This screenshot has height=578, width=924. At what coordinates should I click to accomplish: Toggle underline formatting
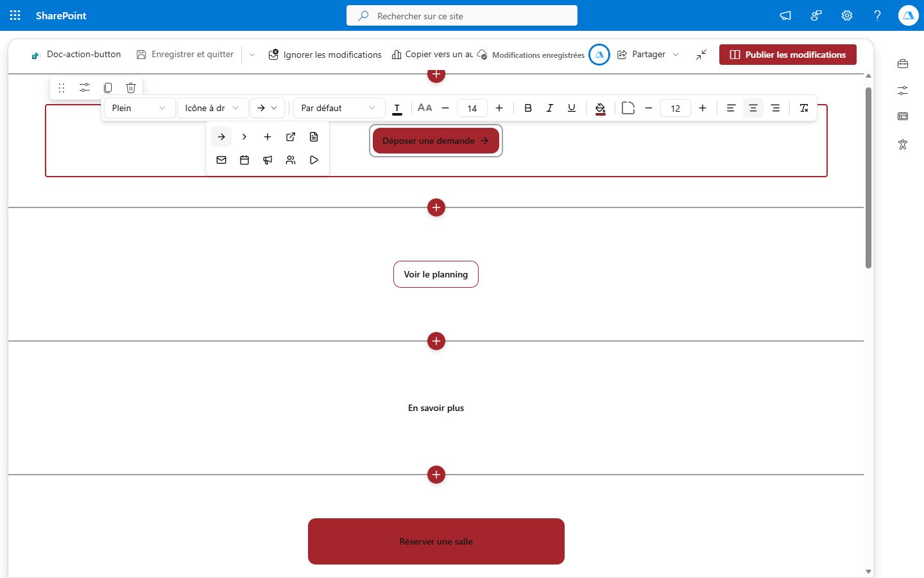[x=572, y=108]
